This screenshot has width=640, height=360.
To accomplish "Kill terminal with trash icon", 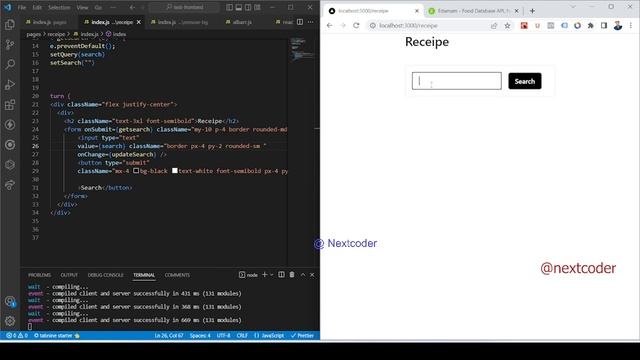I will click(x=292, y=275).
